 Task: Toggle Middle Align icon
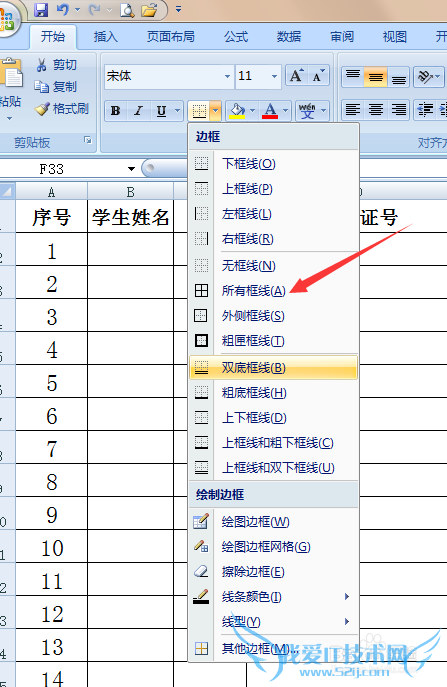376,77
